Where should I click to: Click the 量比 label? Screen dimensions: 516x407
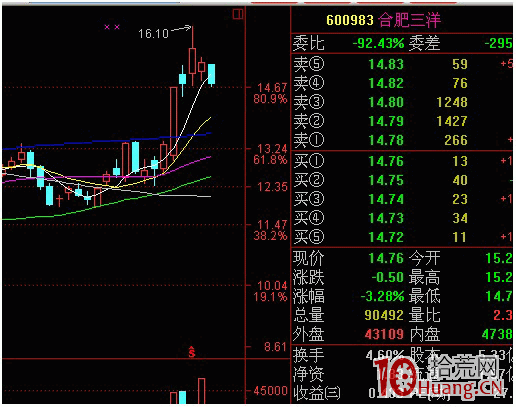[x=424, y=315]
